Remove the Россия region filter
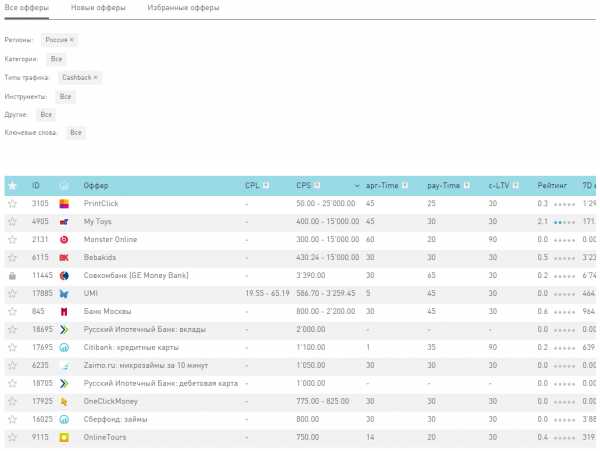 pyautogui.click(x=72, y=40)
